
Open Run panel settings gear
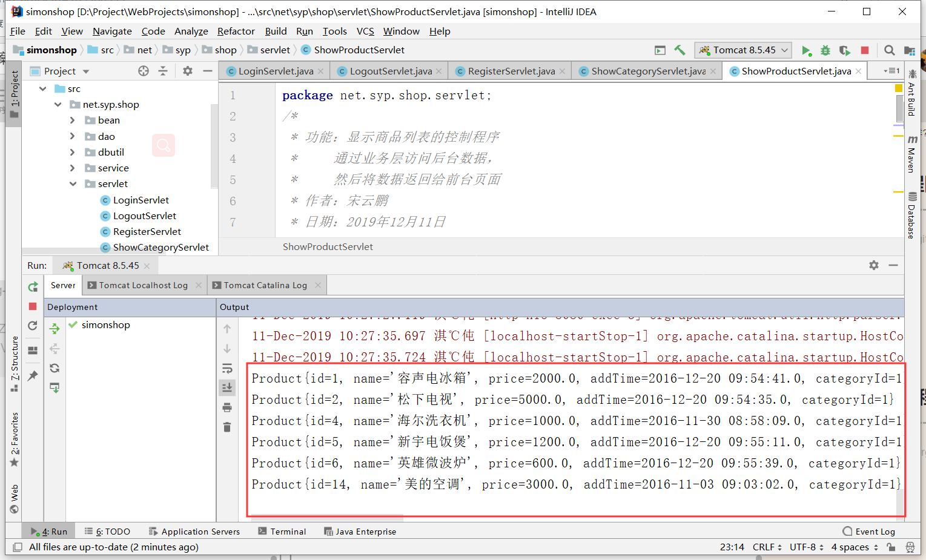(x=873, y=265)
